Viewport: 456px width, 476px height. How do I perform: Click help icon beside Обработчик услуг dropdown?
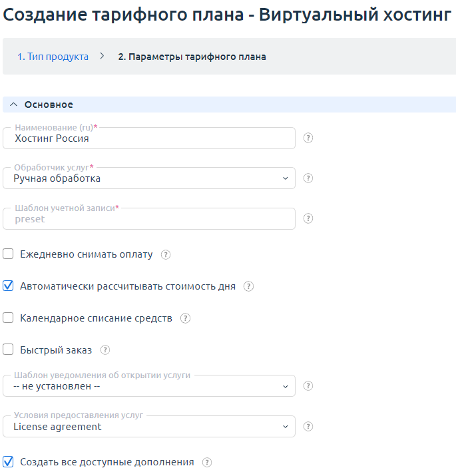click(x=308, y=178)
